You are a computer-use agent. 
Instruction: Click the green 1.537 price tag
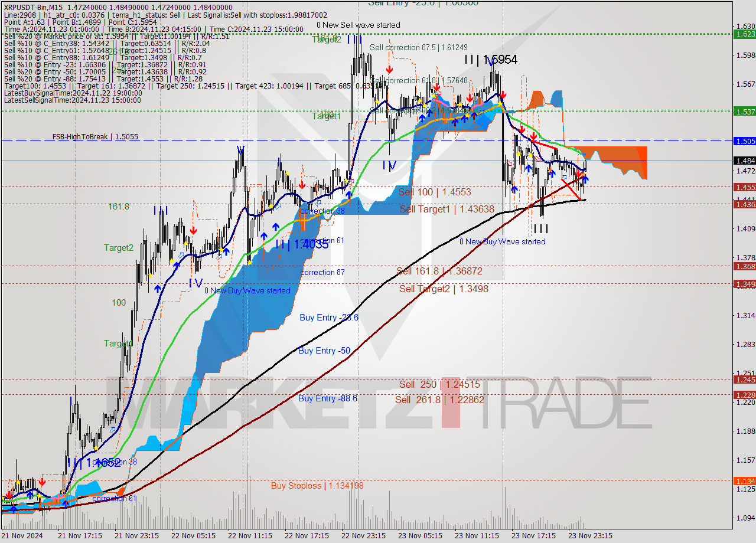(x=744, y=111)
